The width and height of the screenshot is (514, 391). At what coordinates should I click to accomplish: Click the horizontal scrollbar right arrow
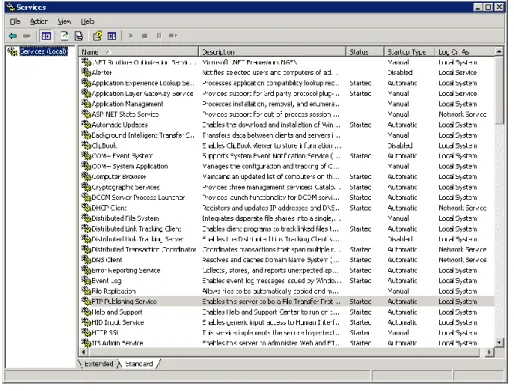489,352
